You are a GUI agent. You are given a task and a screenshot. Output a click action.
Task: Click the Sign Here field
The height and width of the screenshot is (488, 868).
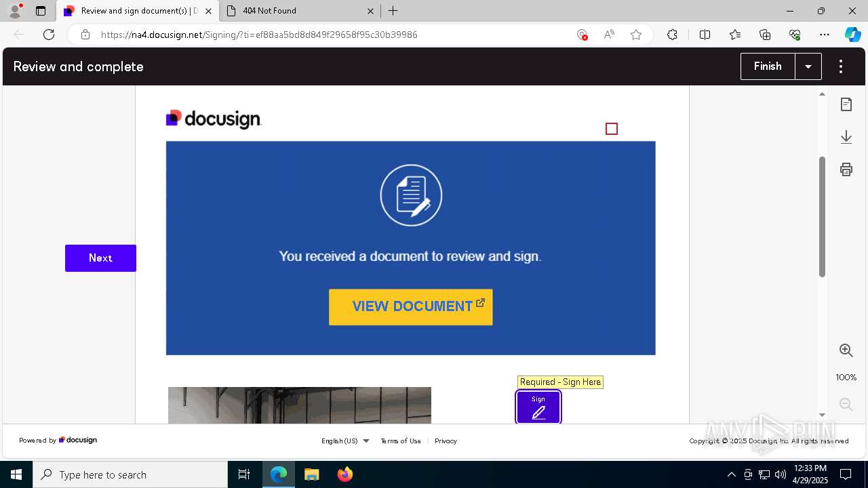click(x=538, y=407)
